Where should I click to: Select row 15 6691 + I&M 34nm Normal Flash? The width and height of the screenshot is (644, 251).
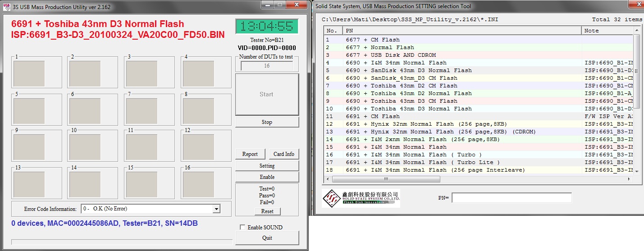(x=479, y=147)
